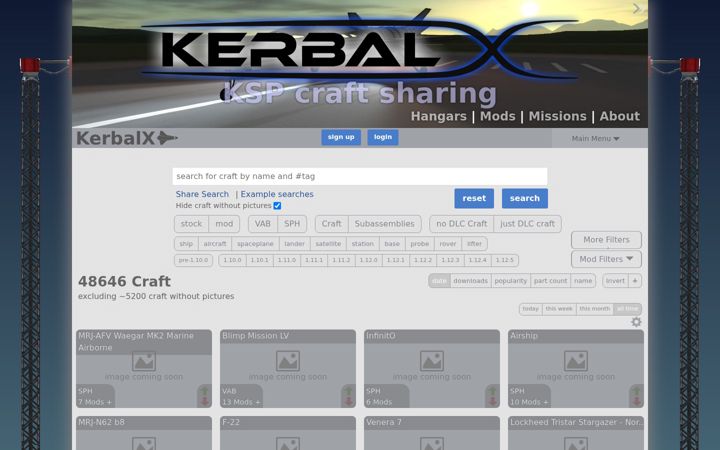
Task: Click vote arrows on Airship card
Action: pos(636,396)
